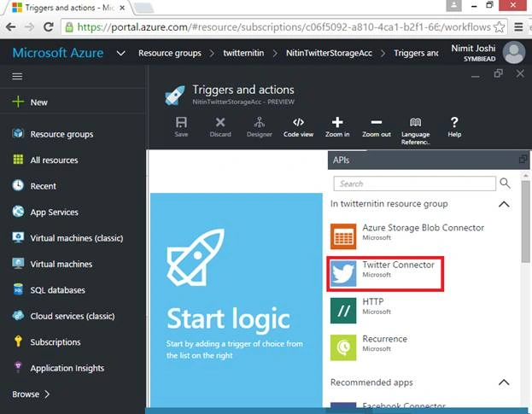This screenshot has width=532, height=414.
Task: Restore the Triggers and actions blade
Action: tap(498, 73)
